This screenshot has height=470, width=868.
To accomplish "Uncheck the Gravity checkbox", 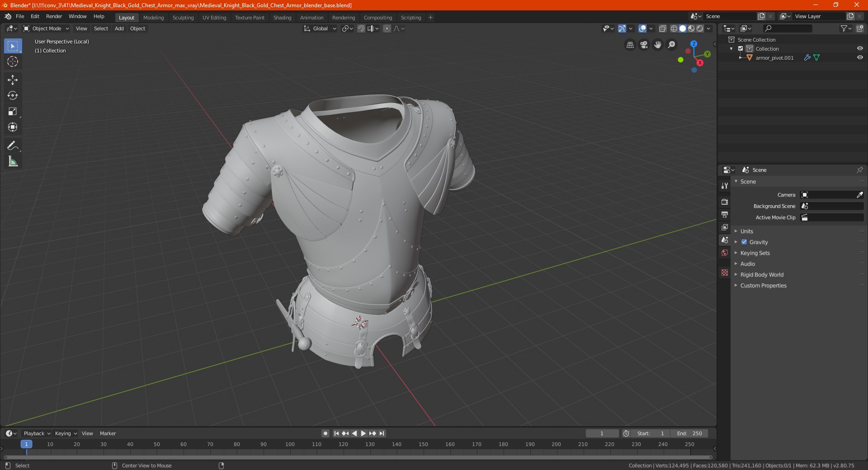I will [x=744, y=242].
